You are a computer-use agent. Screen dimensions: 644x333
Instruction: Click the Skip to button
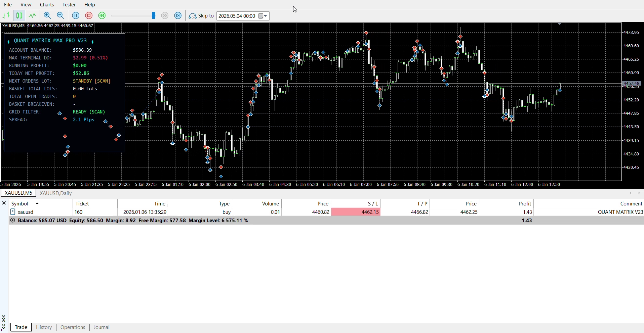click(x=201, y=16)
